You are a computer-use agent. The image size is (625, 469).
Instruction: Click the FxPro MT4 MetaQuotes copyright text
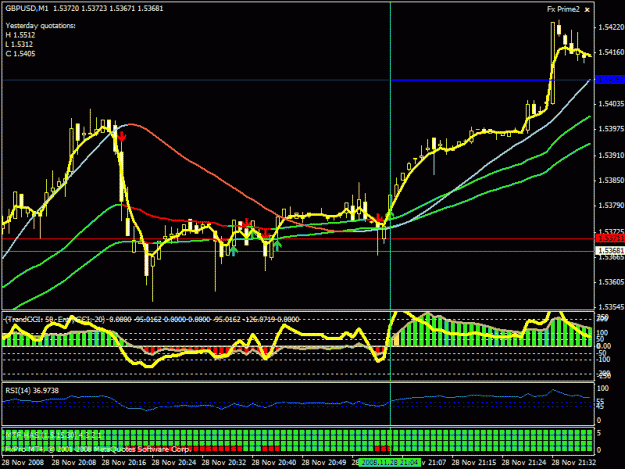[x=98, y=449]
